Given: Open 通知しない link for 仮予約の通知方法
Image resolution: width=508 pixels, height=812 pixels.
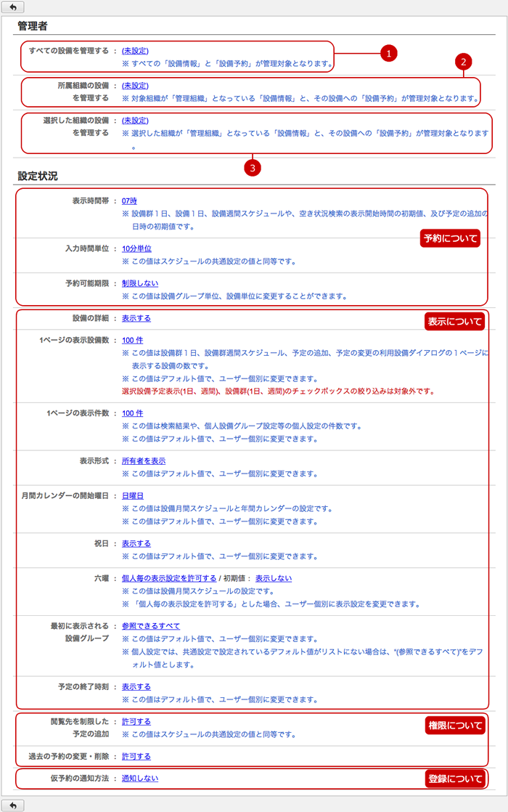Looking at the screenshot, I should [x=139, y=779].
